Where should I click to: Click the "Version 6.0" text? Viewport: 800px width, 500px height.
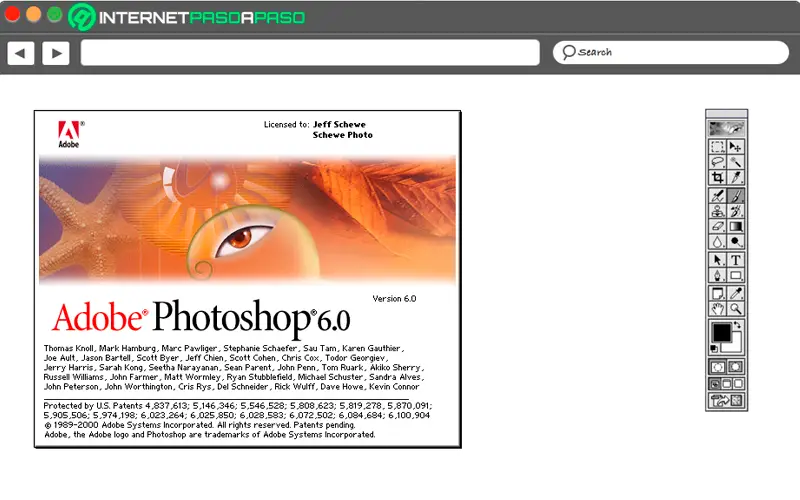(x=394, y=298)
